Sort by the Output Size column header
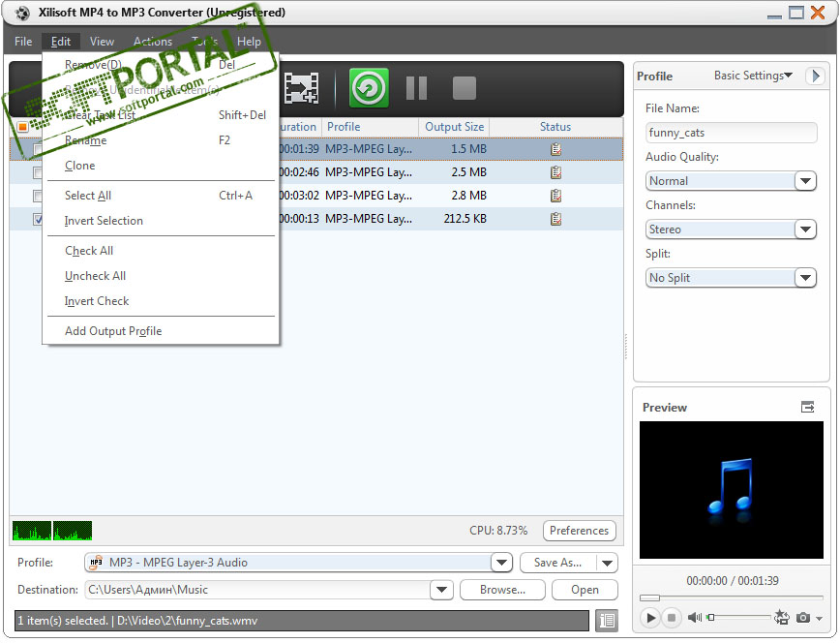The height and width of the screenshot is (643, 840). (454, 127)
